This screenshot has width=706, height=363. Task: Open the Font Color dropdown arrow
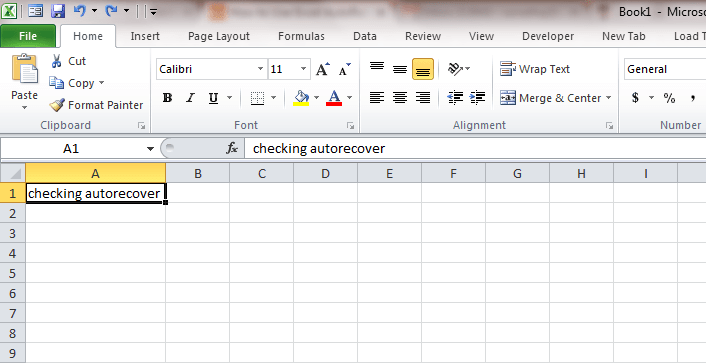pos(349,98)
